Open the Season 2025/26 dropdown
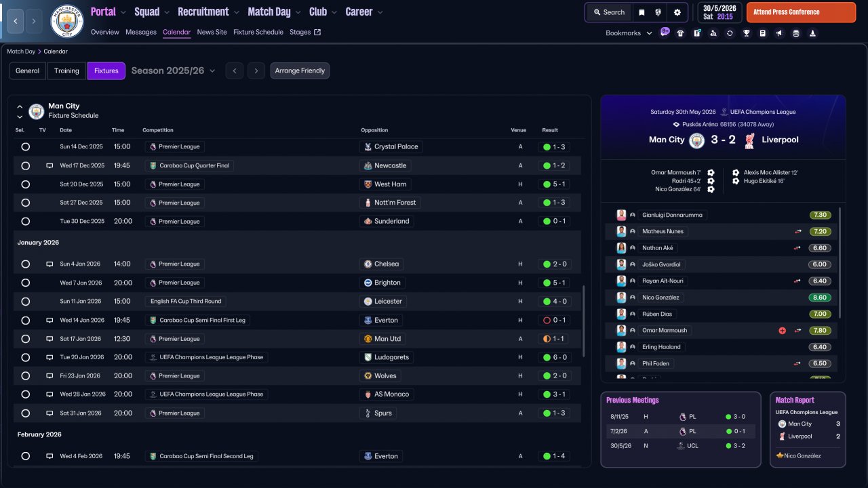Screen dimensions: 868x488 pos(174,70)
